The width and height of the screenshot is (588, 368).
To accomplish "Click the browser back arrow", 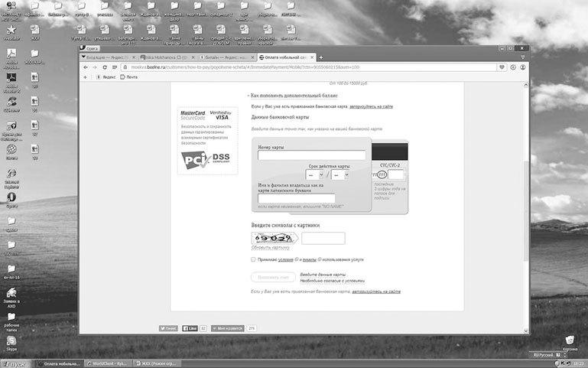I will pyautogui.click(x=85, y=67).
